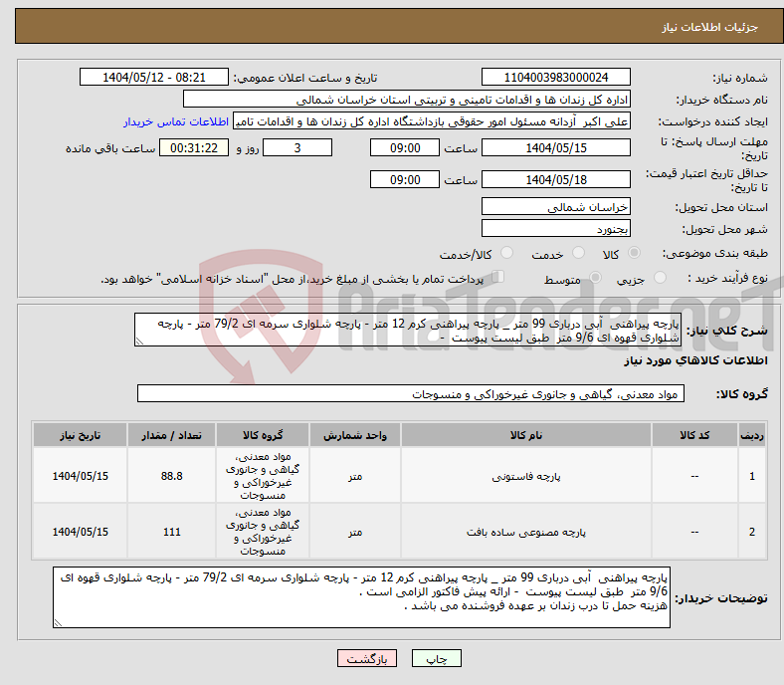
Task: Click the row number 2 cell
Action: coord(751,532)
